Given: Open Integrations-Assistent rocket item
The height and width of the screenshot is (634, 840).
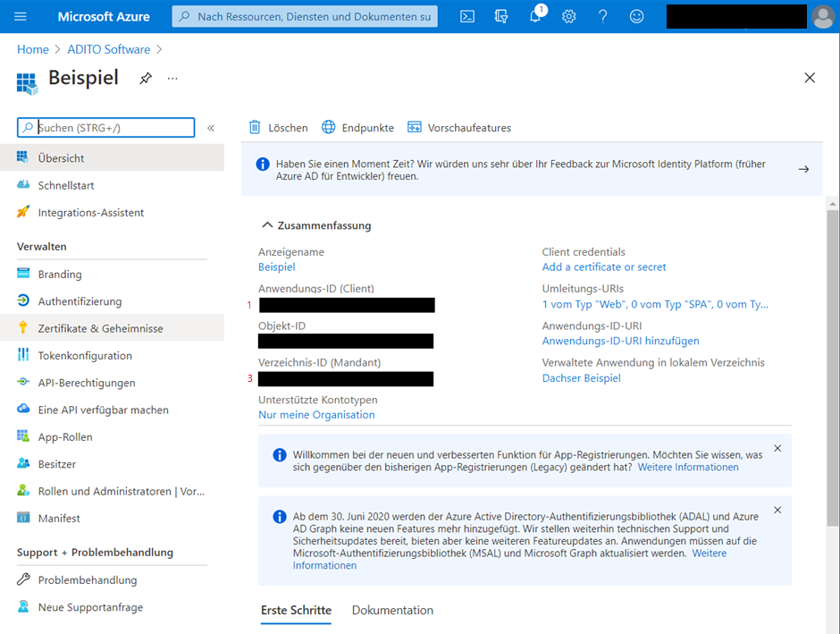Looking at the screenshot, I should point(112,212).
